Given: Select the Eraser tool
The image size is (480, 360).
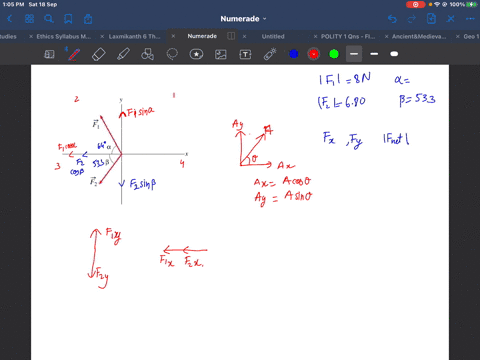Looking at the screenshot, I should (x=99, y=54).
